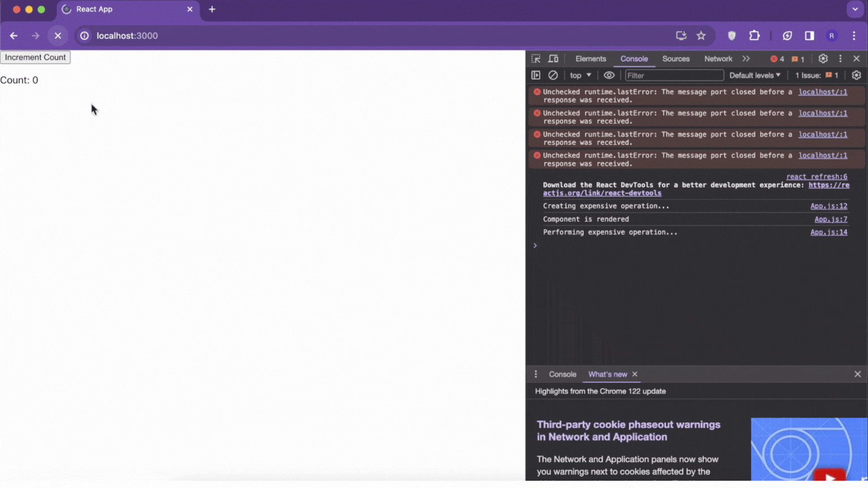
Task: Clear the console output
Action: [553, 75]
